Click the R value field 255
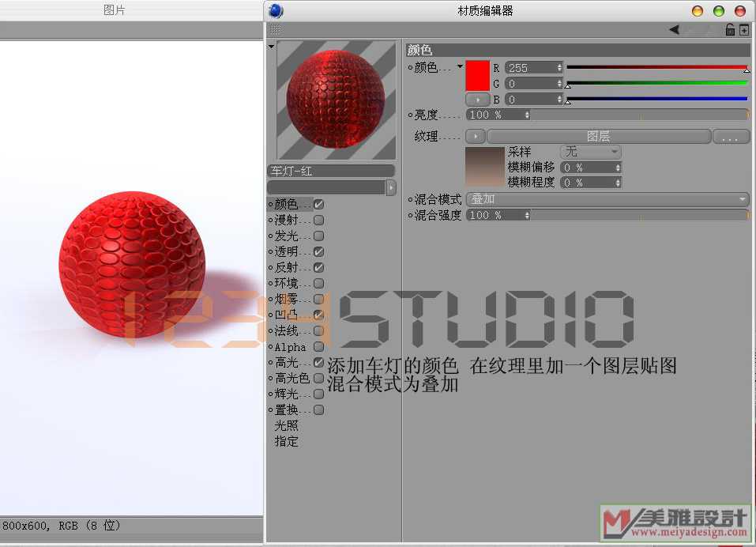756x547 pixels. click(530, 68)
